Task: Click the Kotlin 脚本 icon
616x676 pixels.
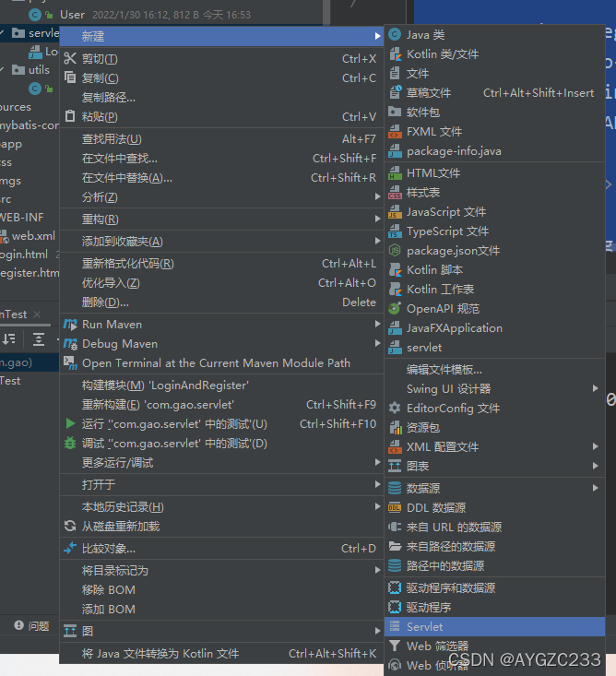Action: 395,270
